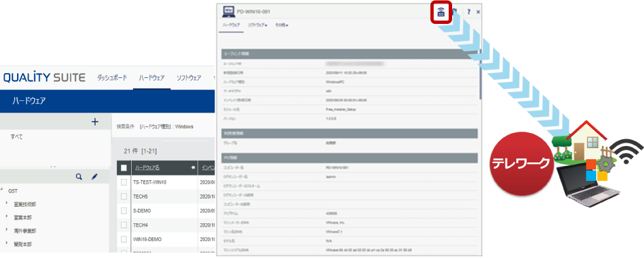The width and height of the screenshot is (644, 258).
Task: Click the pencil edit icon above QST tree
Action: pos(95,177)
